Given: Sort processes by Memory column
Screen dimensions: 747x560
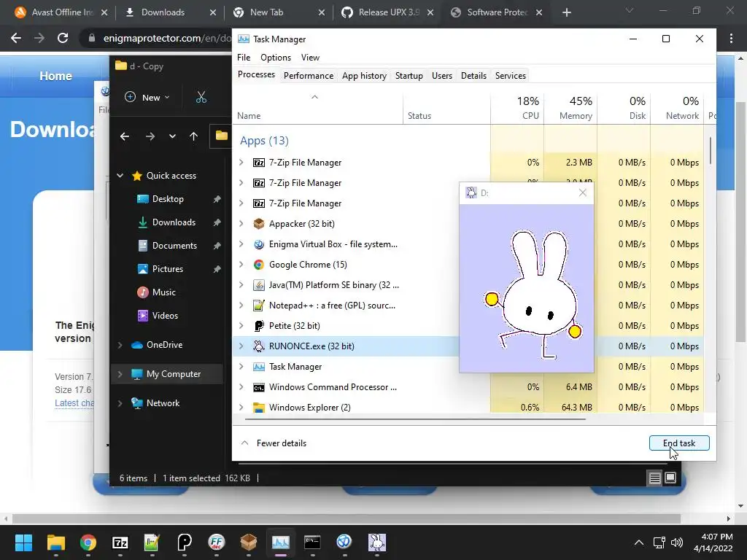Looking at the screenshot, I should [x=570, y=108].
